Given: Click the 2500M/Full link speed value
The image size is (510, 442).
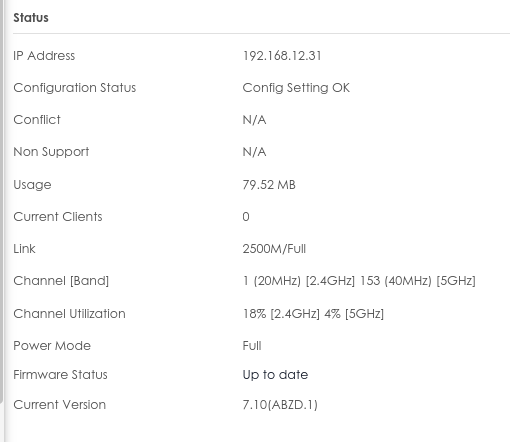Looking at the screenshot, I should click(x=274, y=249).
